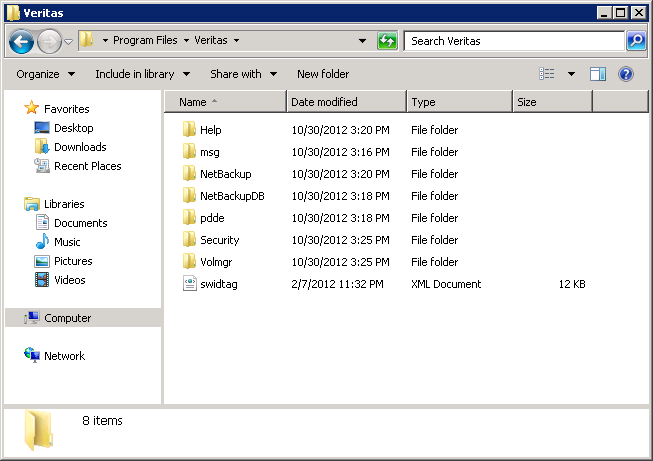Select Veritas in address breadcrumb

click(x=211, y=40)
